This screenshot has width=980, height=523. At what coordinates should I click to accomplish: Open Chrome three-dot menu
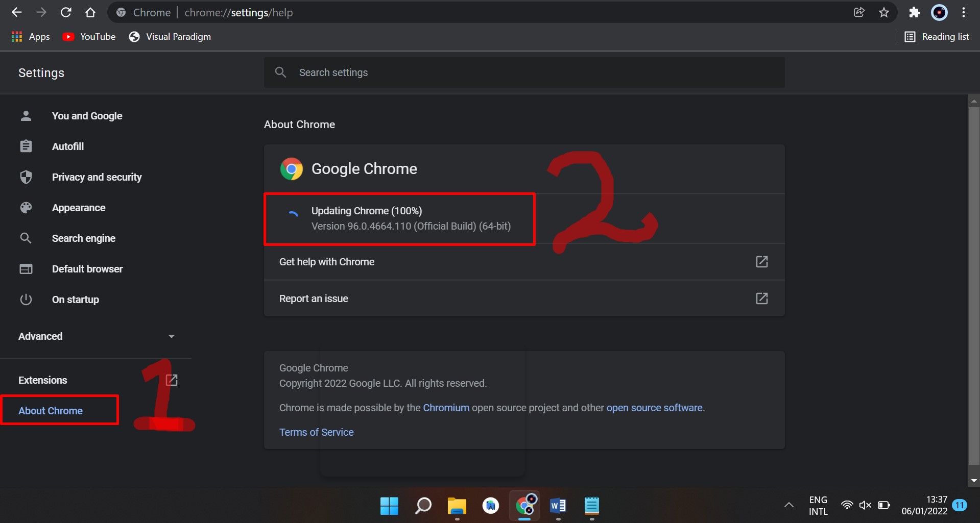click(964, 12)
